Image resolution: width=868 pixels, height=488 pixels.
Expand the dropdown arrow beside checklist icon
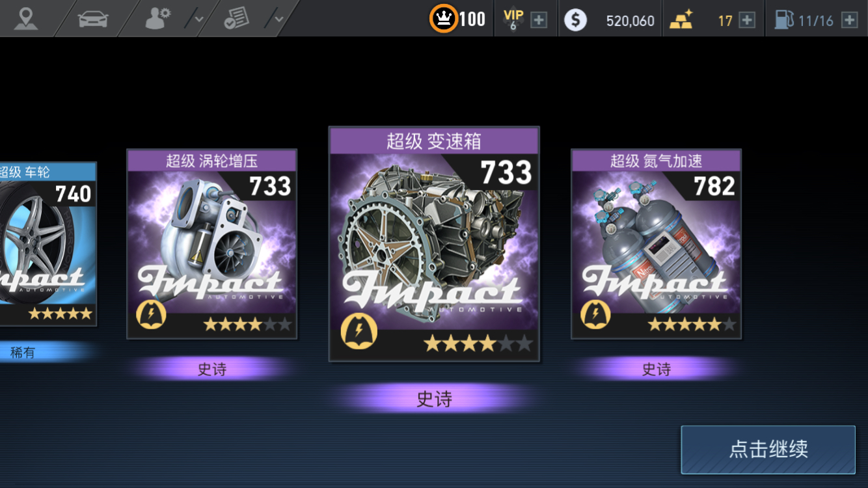279,19
